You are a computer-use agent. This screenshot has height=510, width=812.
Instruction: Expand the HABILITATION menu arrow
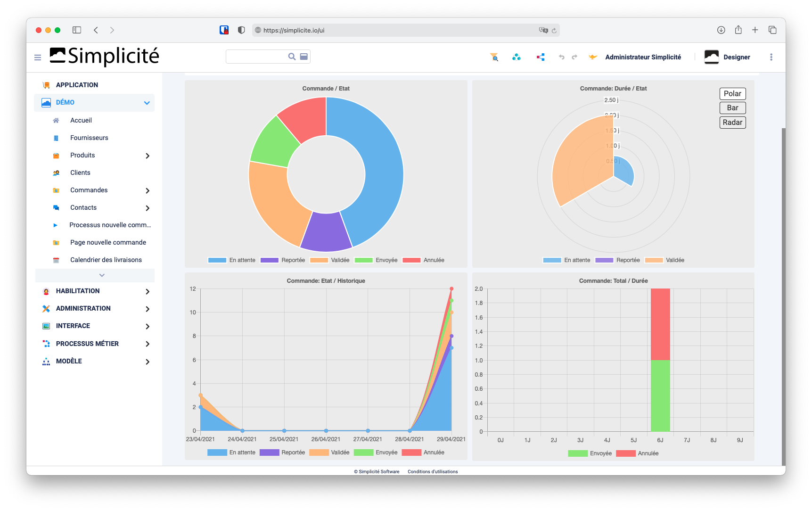point(148,292)
